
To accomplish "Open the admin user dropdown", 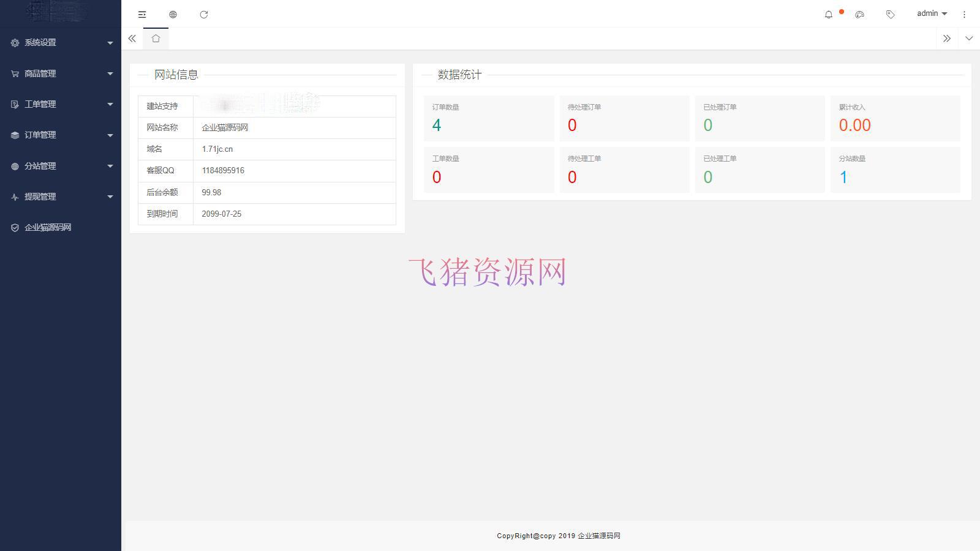I will tap(931, 13).
